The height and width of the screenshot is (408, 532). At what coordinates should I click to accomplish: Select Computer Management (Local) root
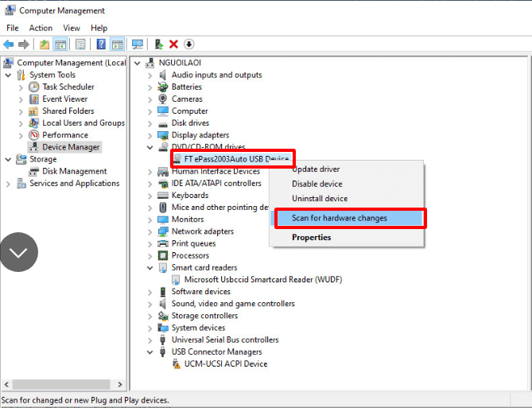pos(72,63)
